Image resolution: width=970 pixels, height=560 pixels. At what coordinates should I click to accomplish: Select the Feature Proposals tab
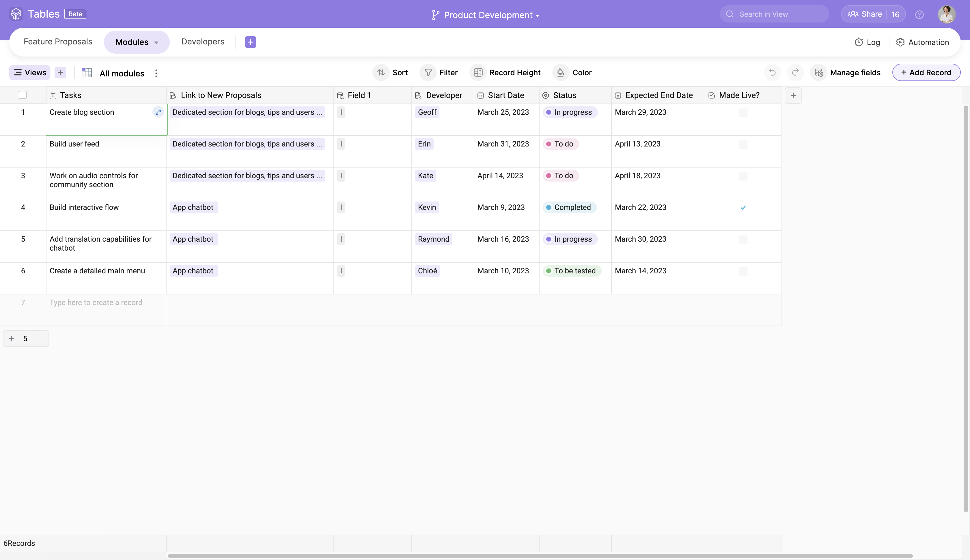coord(57,41)
